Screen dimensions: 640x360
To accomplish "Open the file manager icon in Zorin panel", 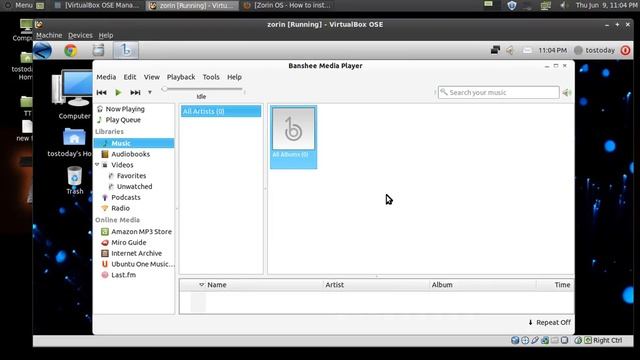I will click(x=98, y=50).
